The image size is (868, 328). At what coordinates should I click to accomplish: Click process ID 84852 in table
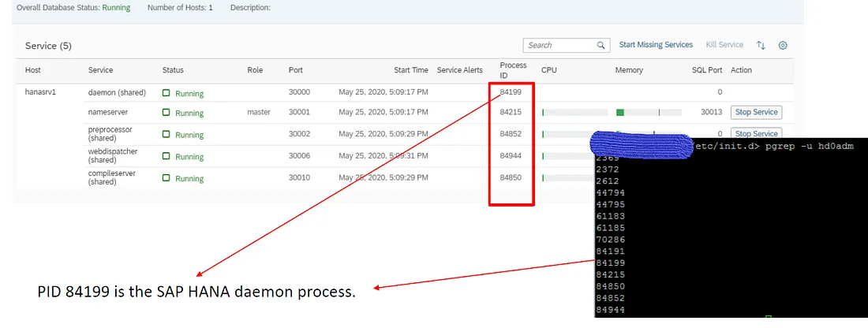point(511,133)
